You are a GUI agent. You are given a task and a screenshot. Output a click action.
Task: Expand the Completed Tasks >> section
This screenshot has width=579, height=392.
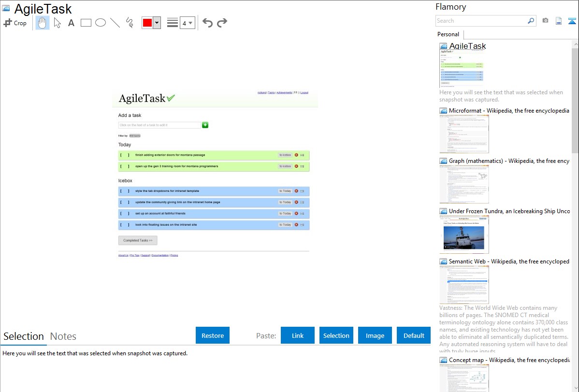[138, 241]
